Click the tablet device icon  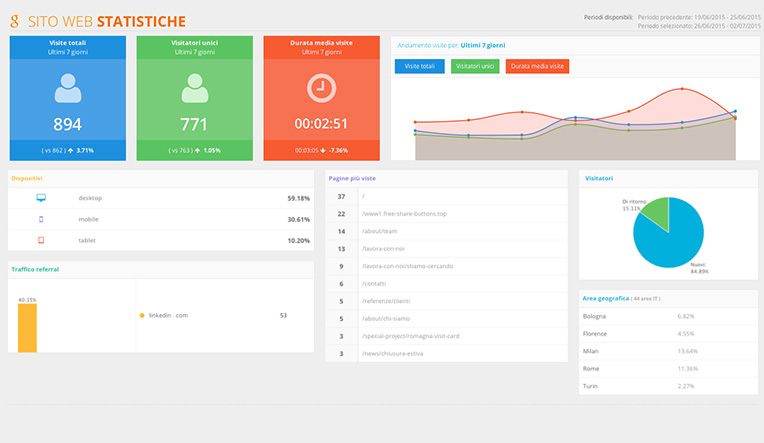pos(41,240)
